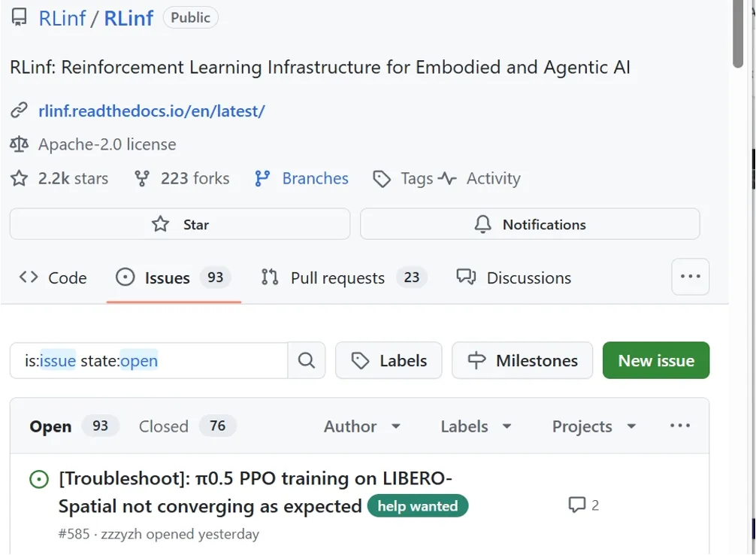Viewport: 756px width, 555px height.
Task: Open the rlinf.readthedocs.io documentation link
Action: (152, 111)
